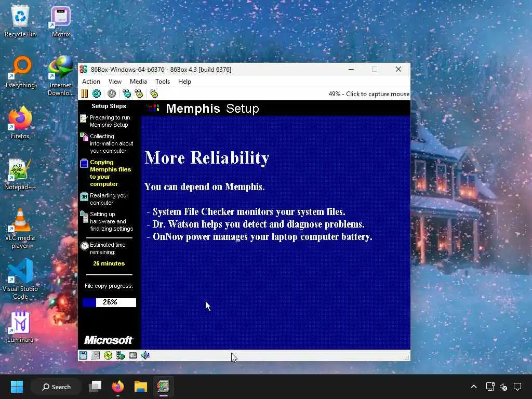
Task: Open 86Box settings gear icon
Action: point(154,94)
